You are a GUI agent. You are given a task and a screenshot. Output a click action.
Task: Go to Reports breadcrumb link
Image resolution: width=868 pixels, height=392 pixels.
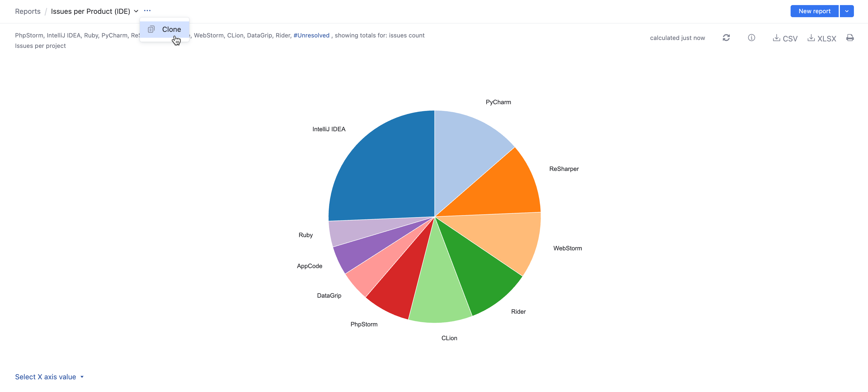tap(28, 12)
